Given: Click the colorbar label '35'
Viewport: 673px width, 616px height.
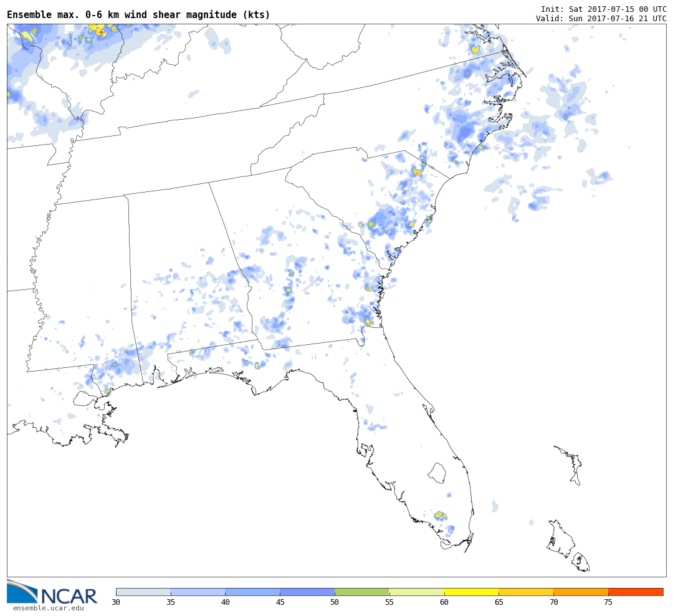Looking at the screenshot, I should [170, 602].
